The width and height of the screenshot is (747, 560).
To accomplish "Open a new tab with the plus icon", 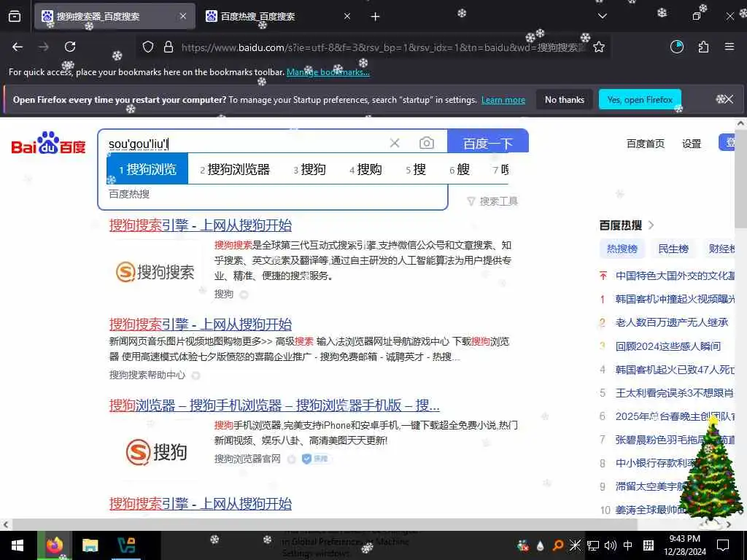I will (x=375, y=17).
